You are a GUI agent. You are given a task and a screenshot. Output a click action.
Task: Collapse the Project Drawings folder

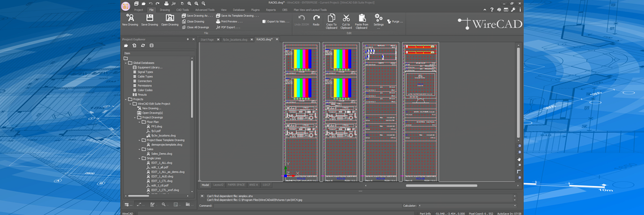click(134, 118)
